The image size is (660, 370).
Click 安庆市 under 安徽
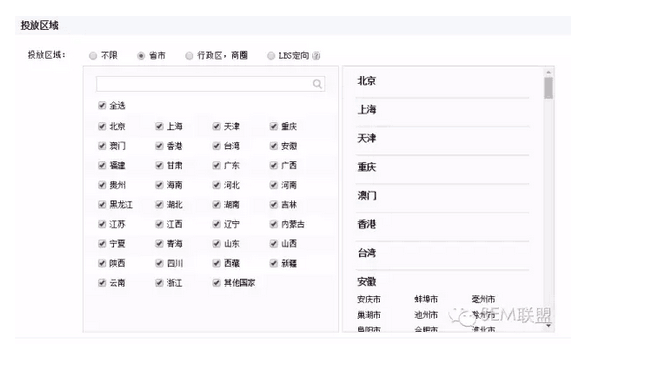[369, 299]
